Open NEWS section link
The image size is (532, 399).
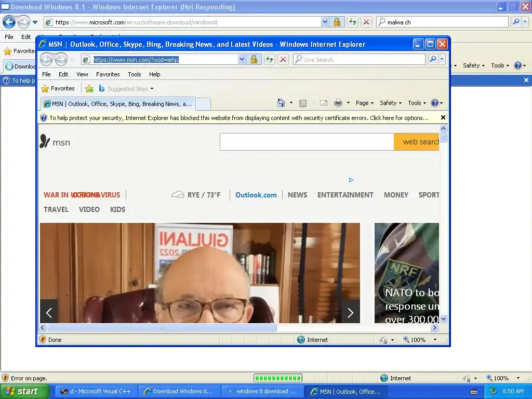(x=297, y=195)
